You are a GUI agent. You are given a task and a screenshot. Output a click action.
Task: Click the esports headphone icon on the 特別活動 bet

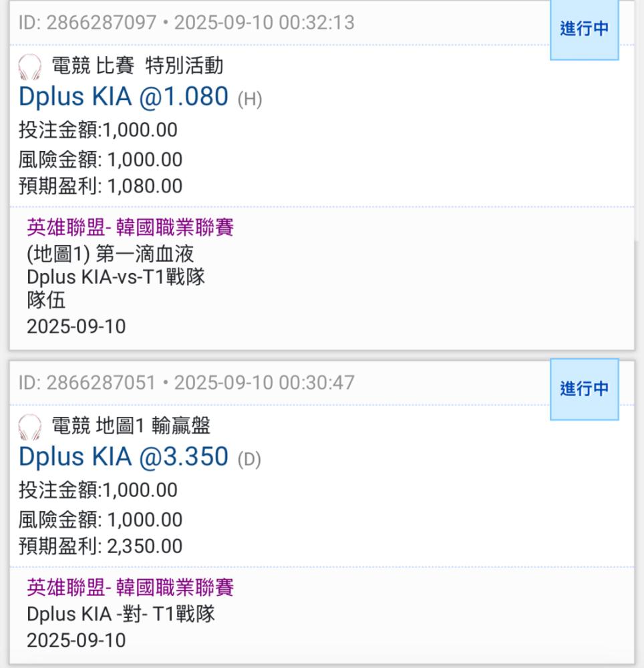29,67
